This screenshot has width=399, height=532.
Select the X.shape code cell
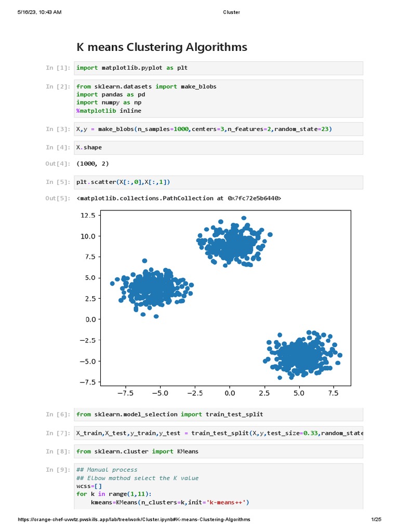point(219,148)
